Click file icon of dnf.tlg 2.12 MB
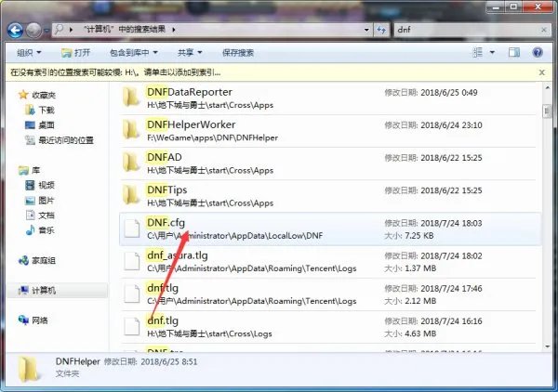 point(132,294)
